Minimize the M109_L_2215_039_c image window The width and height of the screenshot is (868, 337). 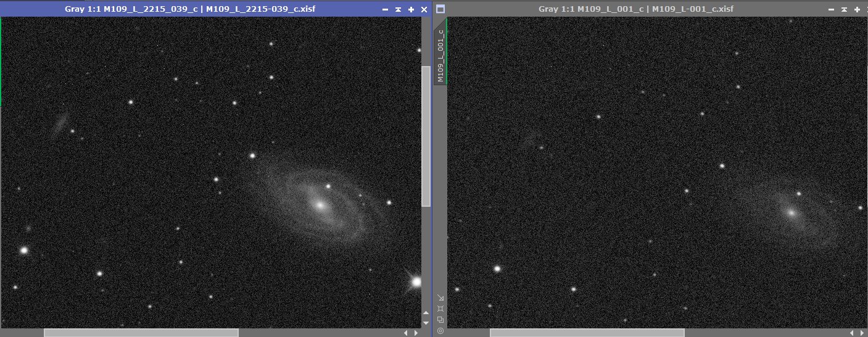pos(385,10)
